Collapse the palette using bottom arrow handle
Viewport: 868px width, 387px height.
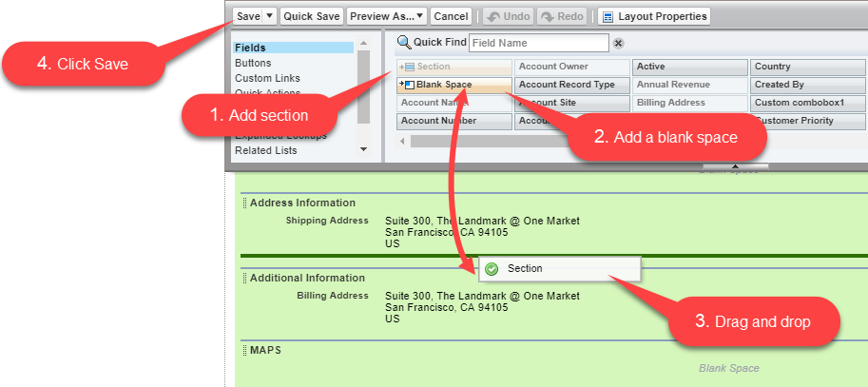coord(735,166)
